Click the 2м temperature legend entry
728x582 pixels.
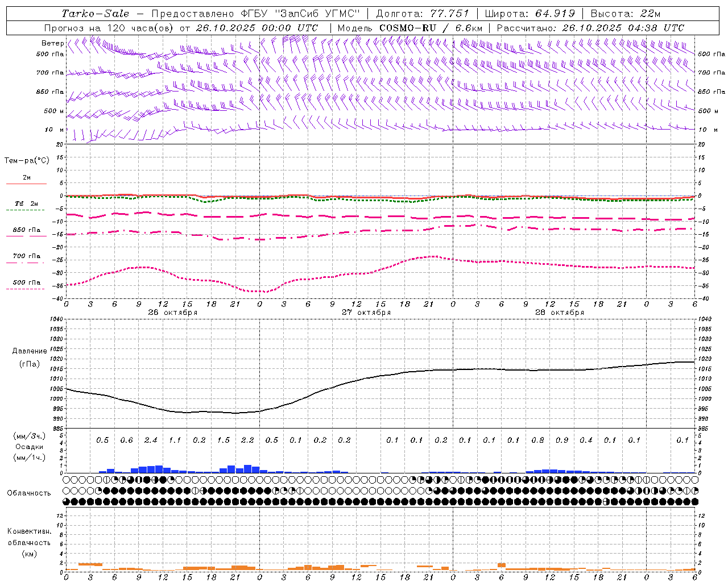click(x=27, y=177)
